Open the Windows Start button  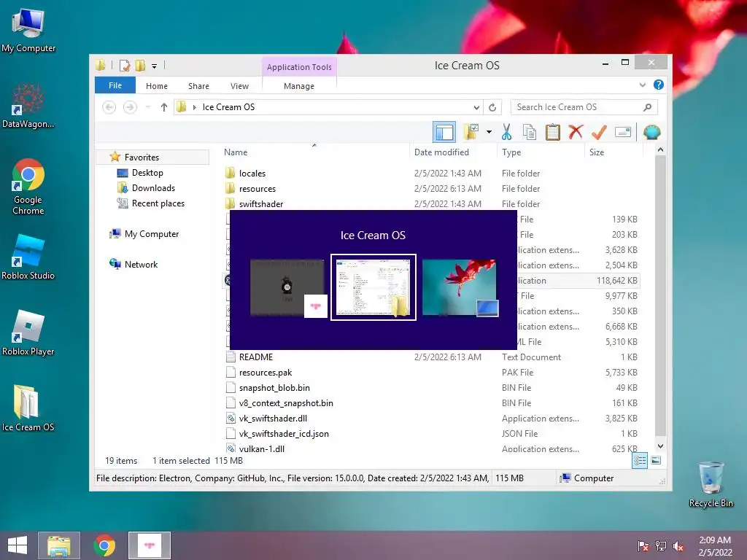(18, 545)
